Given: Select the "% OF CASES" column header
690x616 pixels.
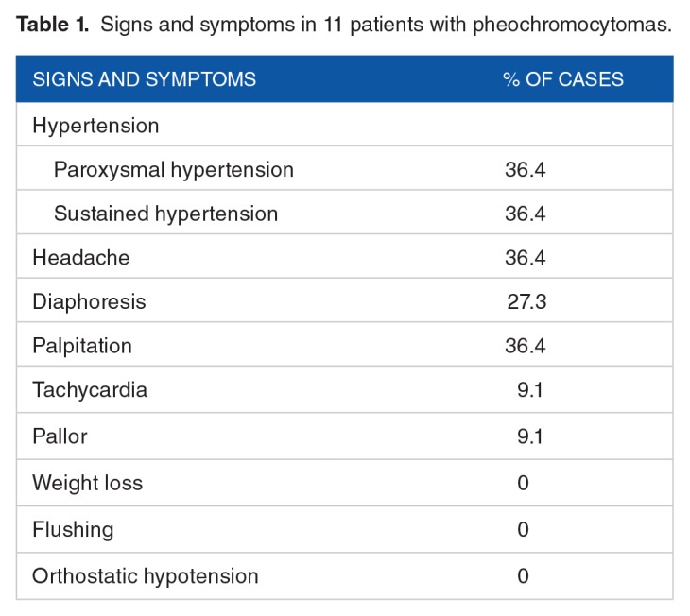Looking at the screenshot, I should 562,79.
